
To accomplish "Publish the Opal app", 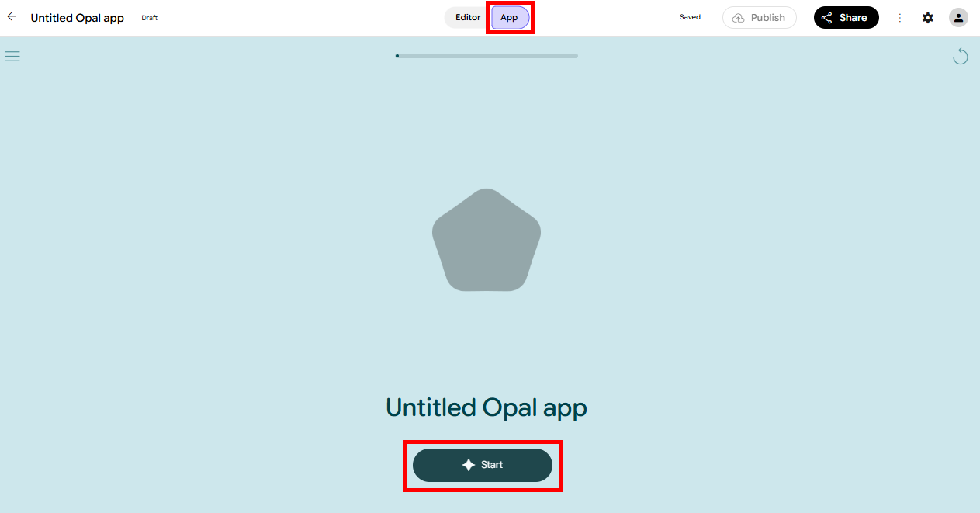I will click(760, 18).
